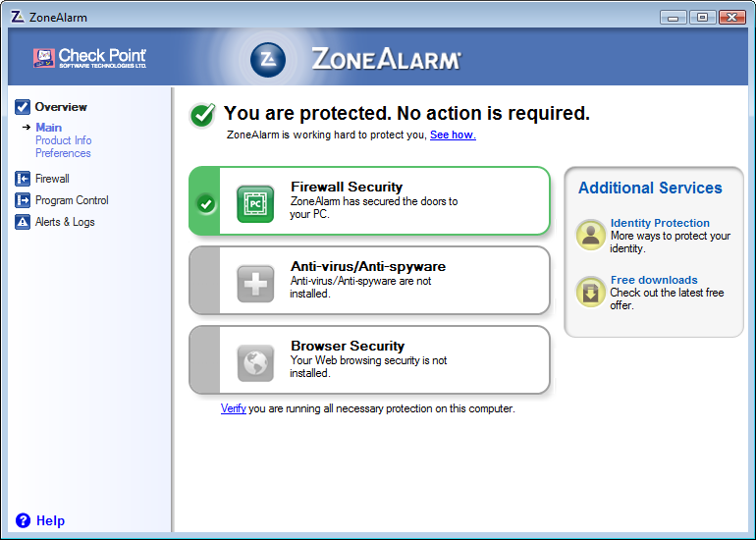Click the Free downloads arrow icon
This screenshot has height=540, width=756.
pos(591,292)
